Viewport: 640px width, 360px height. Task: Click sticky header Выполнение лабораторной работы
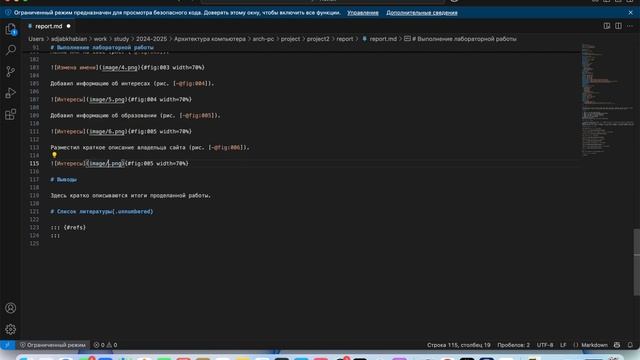click(102, 47)
